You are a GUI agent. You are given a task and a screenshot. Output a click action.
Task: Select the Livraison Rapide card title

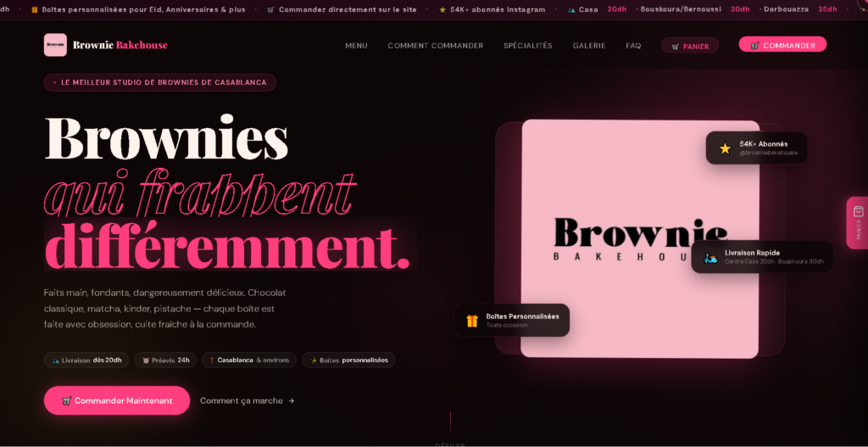(x=753, y=253)
